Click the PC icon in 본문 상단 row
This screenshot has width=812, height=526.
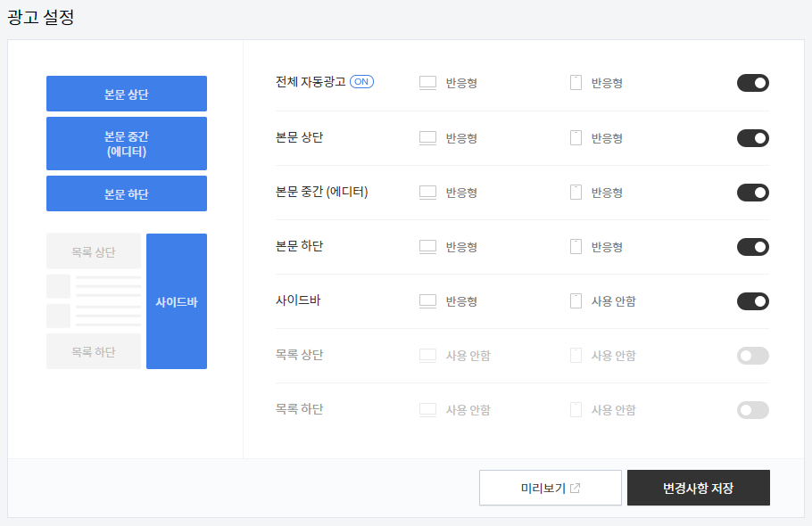[427, 138]
